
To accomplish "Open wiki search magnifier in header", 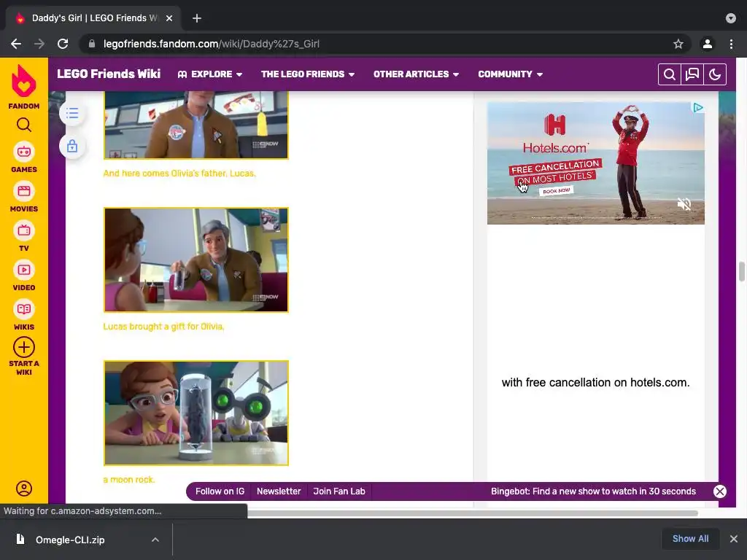I will click(670, 74).
